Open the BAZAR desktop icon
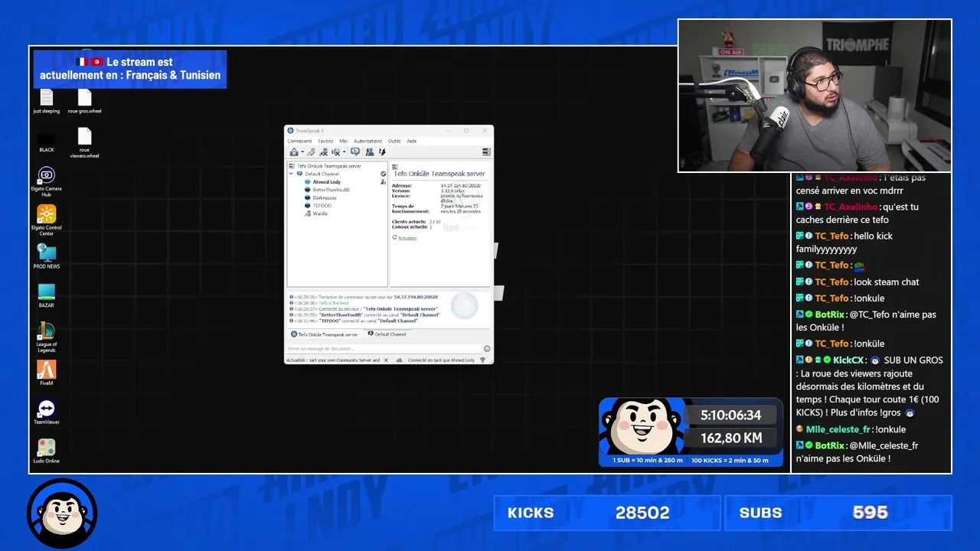Screen dimensions: 980x551 pyautogui.click(x=47, y=295)
